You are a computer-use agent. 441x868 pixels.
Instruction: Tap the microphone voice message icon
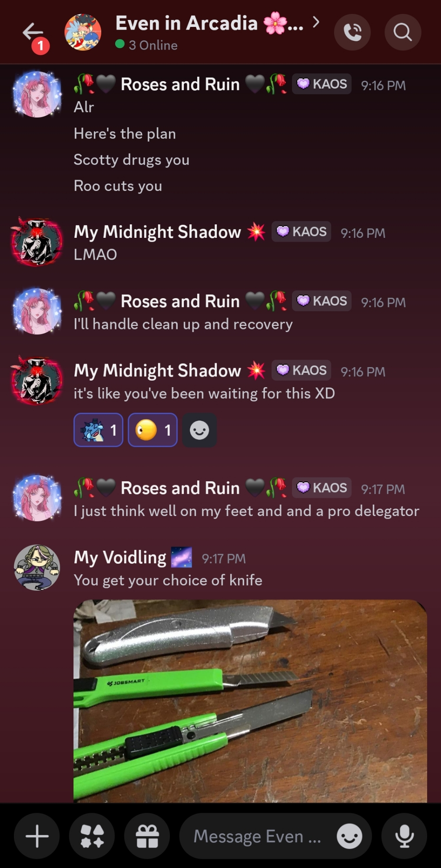pos(404,836)
